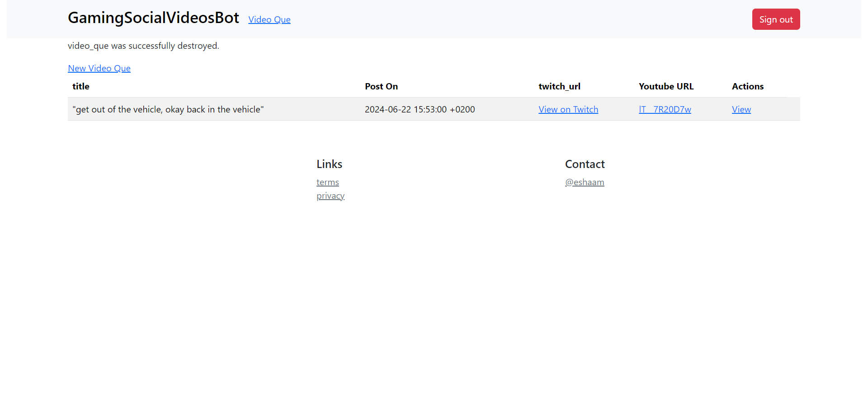Screen dimensions: 868x397
Task: Open the privacy footer link
Action: pyautogui.click(x=330, y=196)
